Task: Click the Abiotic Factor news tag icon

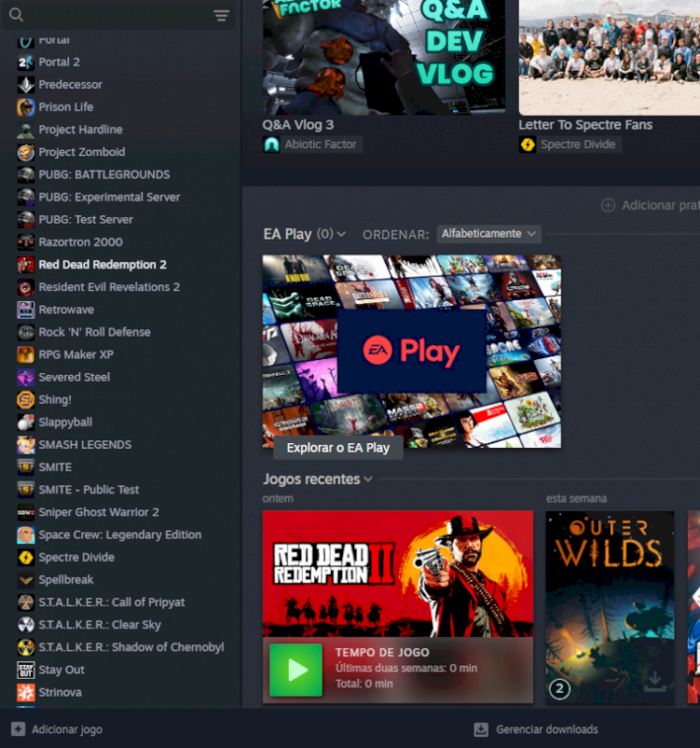Action: point(271,145)
